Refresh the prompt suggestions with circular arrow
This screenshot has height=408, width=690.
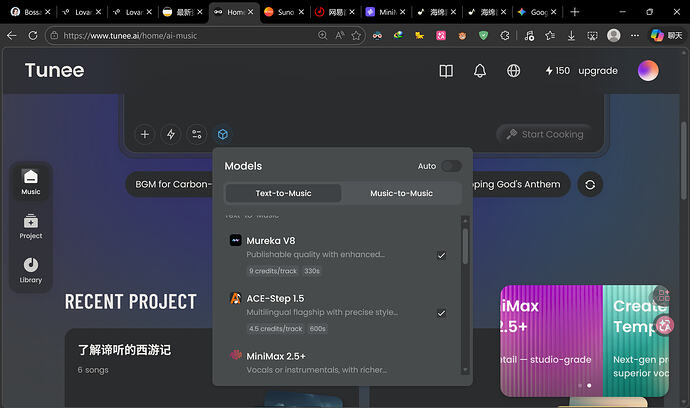click(x=590, y=184)
